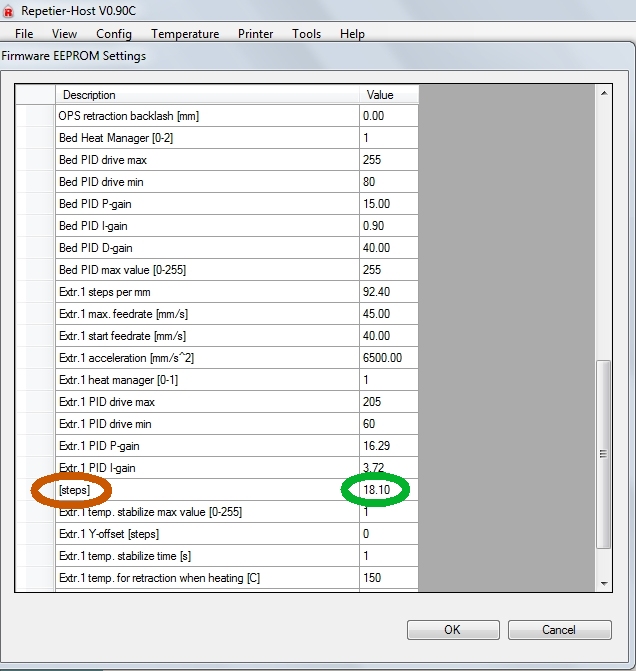Open the View menu
Image resolution: width=636 pixels, height=671 pixels.
pyautogui.click(x=64, y=34)
